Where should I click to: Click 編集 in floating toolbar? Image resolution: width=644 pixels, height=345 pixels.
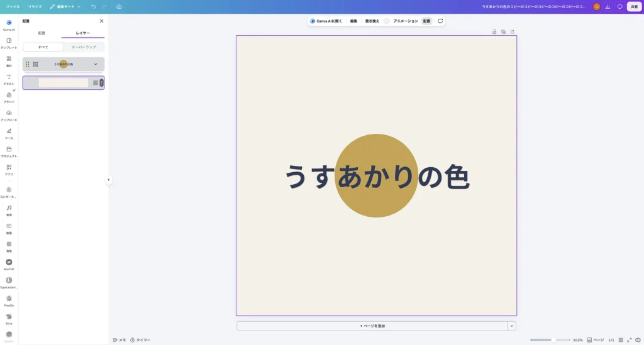[353, 21]
